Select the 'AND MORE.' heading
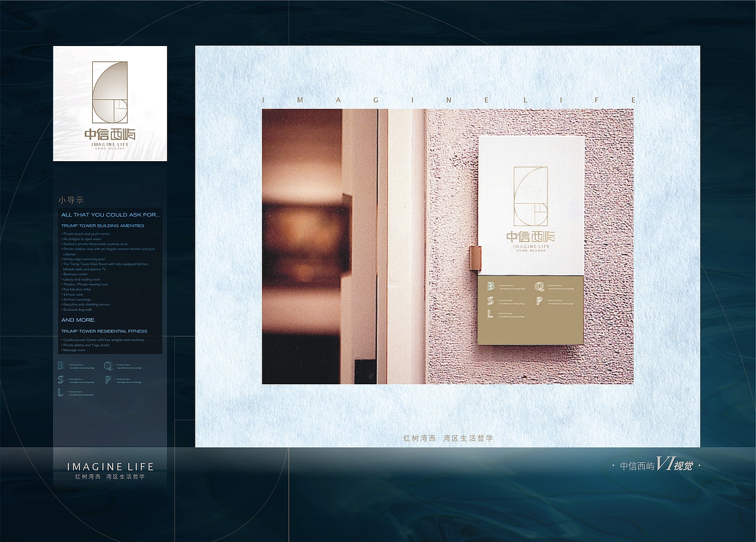 tap(79, 320)
